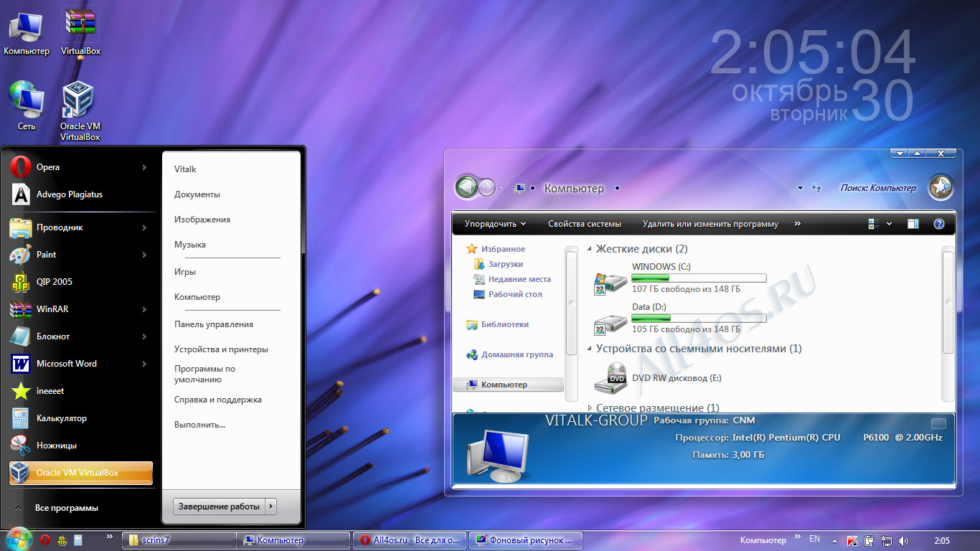The width and height of the screenshot is (980, 551).
Task: Expand the Сетевое размещение group
Action: tap(590, 408)
